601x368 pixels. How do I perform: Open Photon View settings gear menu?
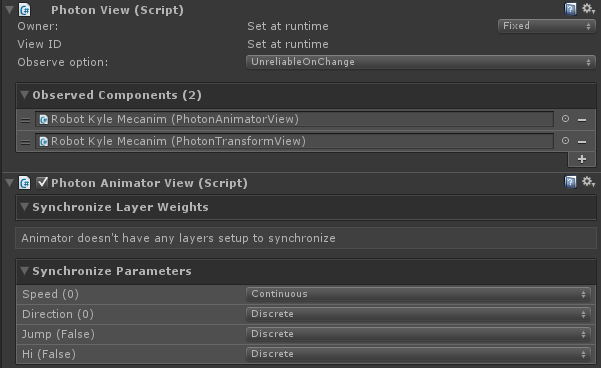588,8
